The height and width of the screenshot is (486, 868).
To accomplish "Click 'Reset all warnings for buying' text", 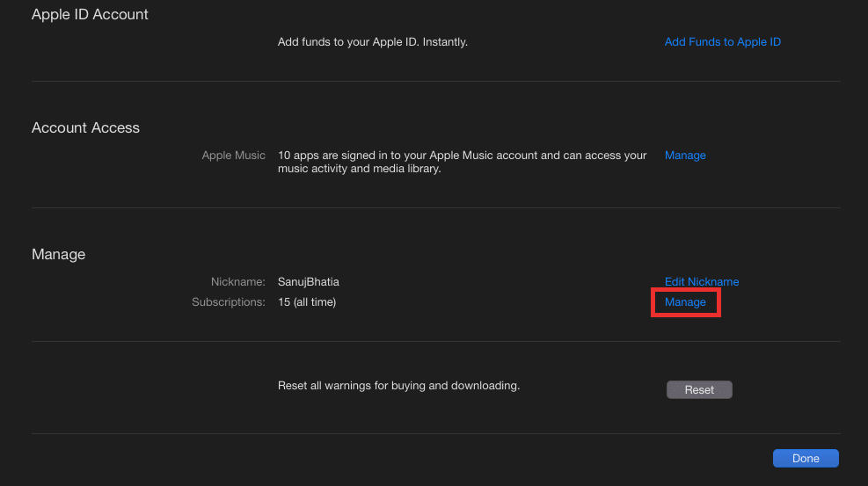I will [x=398, y=386].
